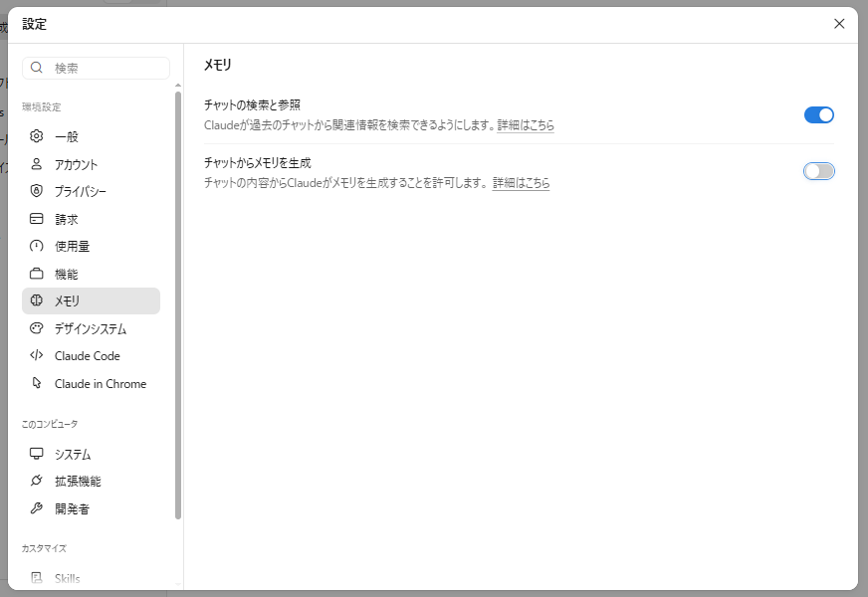Open 請求 settings section

(x=91, y=219)
